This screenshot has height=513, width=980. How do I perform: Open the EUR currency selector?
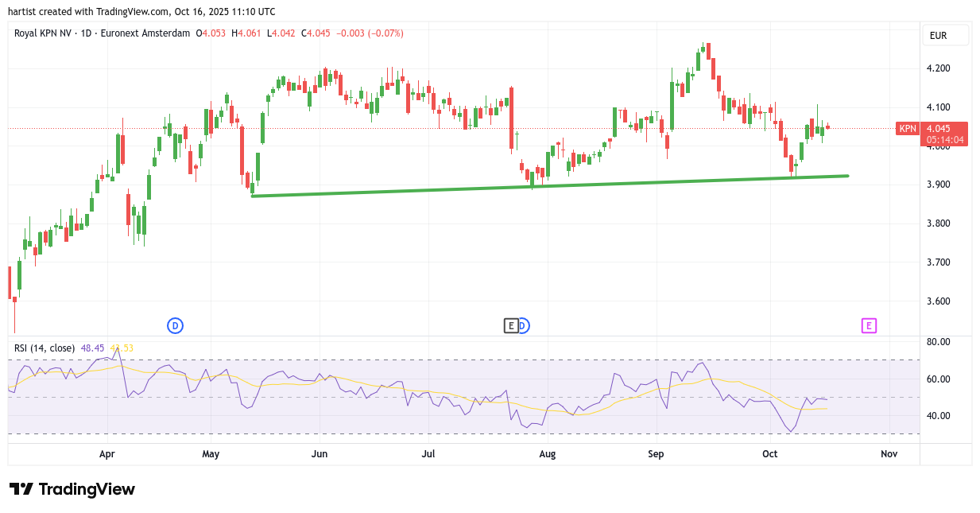click(x=945, y=36)
